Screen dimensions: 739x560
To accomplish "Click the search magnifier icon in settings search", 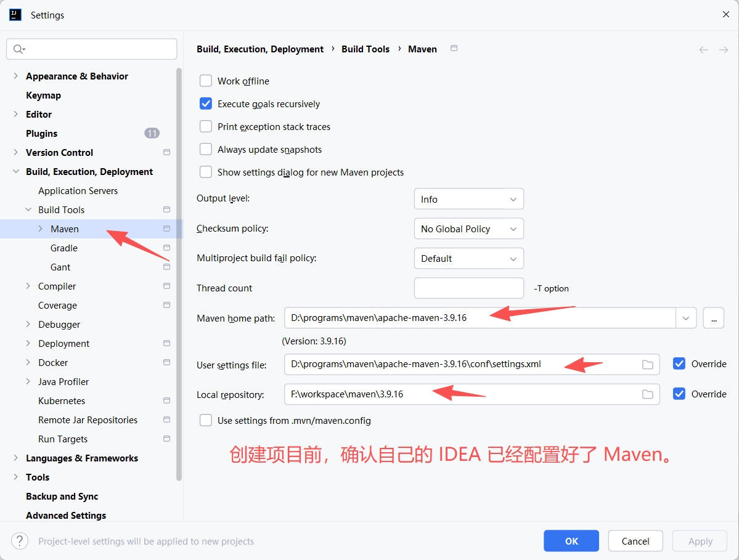I will (19, 49).
